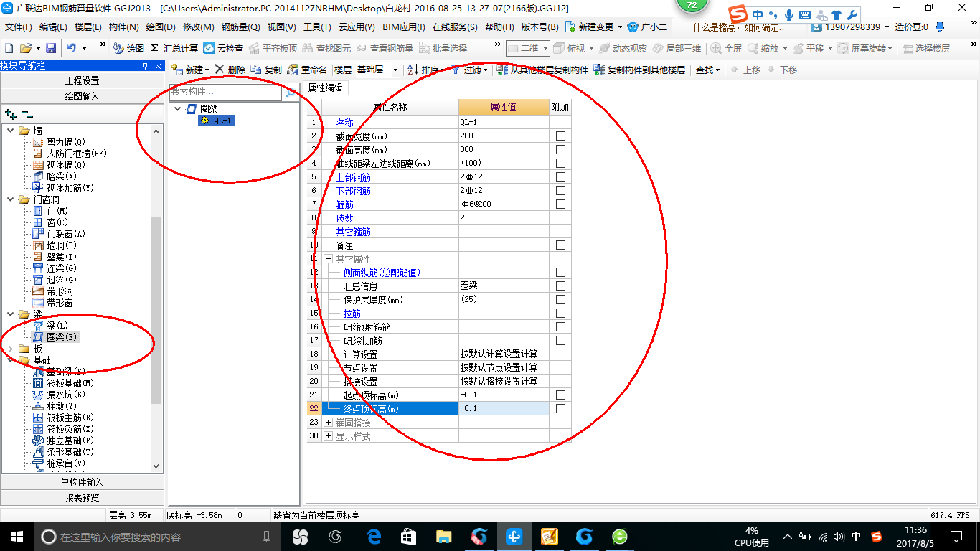Click the Open folder icon in toolbar
980x551 pixels.
coord(25,48)
